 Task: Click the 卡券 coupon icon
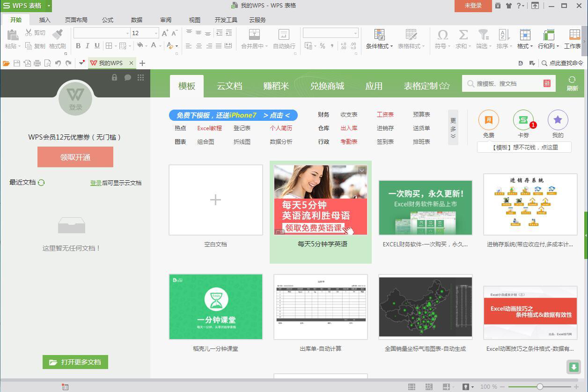point(523,120)
